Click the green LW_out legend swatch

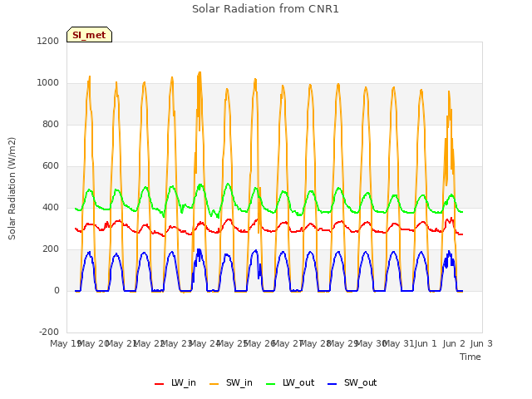(271, 384)
